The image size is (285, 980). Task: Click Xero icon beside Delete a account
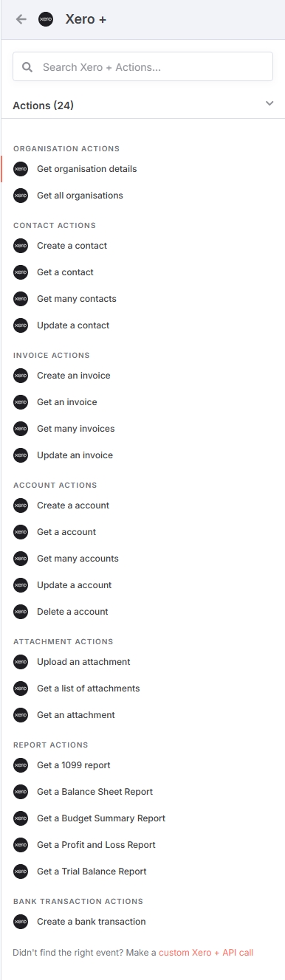pyautogui.click(x=21, y=612)
